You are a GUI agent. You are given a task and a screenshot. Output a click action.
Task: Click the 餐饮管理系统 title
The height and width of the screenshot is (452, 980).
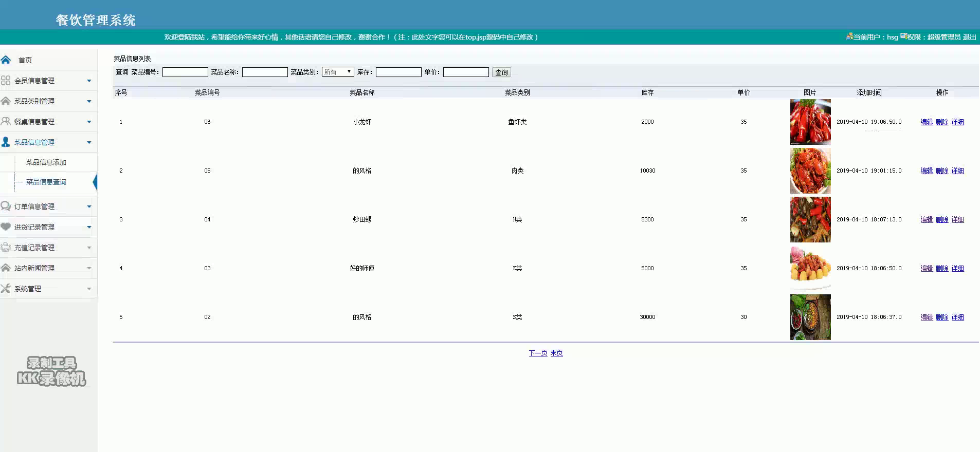tap(96, 20)
